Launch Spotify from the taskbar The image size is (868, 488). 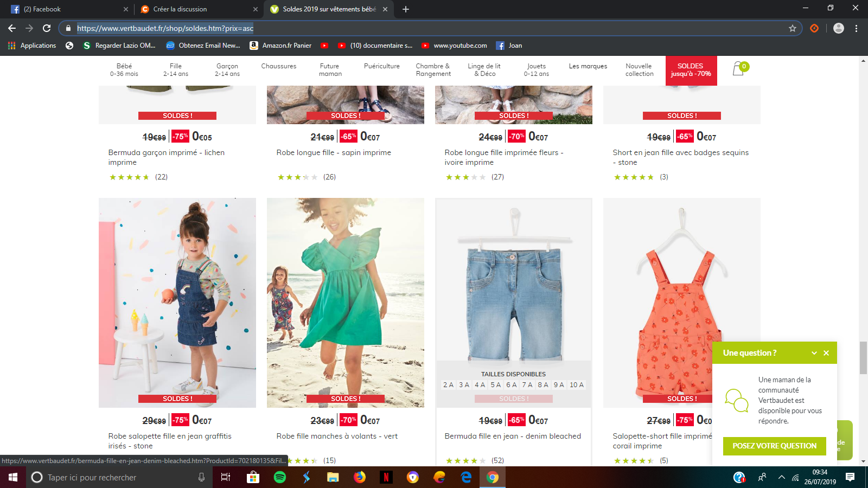click(280, 477)
